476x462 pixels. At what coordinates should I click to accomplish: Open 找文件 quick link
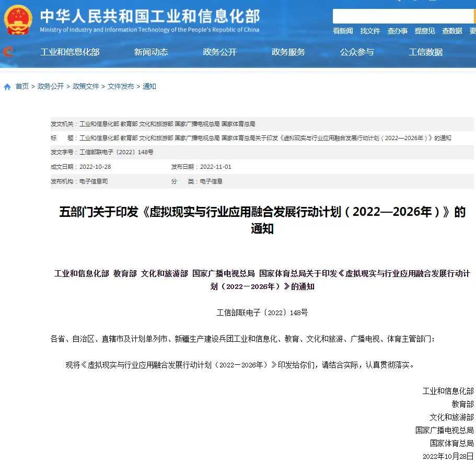point(370,31)
